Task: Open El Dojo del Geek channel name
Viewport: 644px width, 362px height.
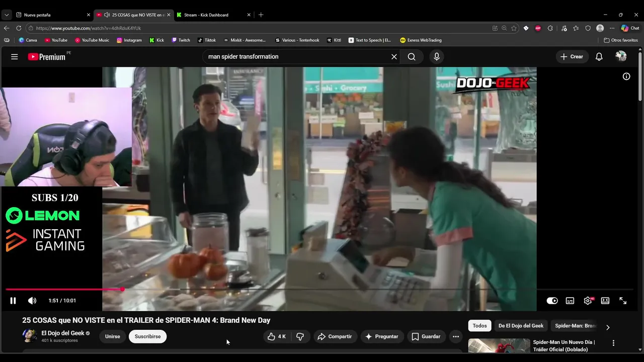Action: (63, 333)
